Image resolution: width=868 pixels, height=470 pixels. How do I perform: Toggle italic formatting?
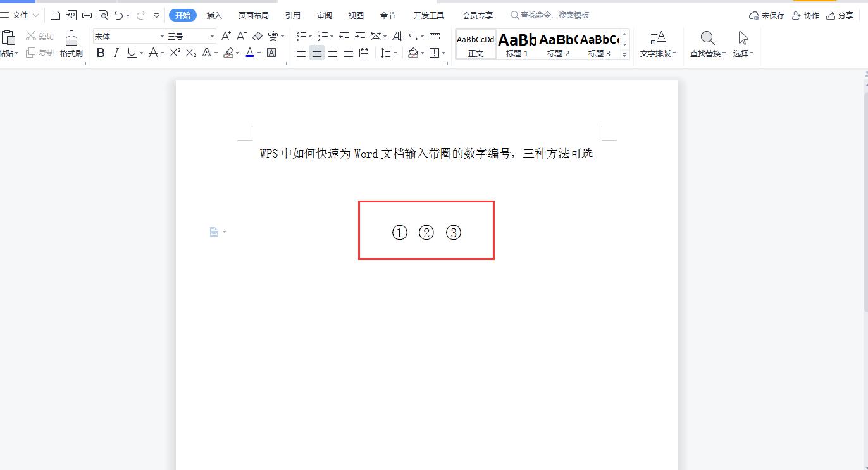click(x=116, y=53)
